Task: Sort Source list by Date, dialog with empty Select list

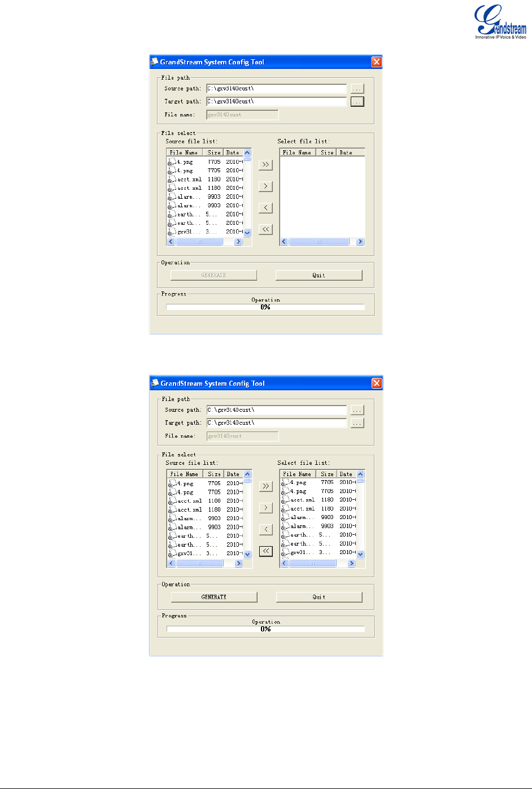Action: click(x=233, y=152)
